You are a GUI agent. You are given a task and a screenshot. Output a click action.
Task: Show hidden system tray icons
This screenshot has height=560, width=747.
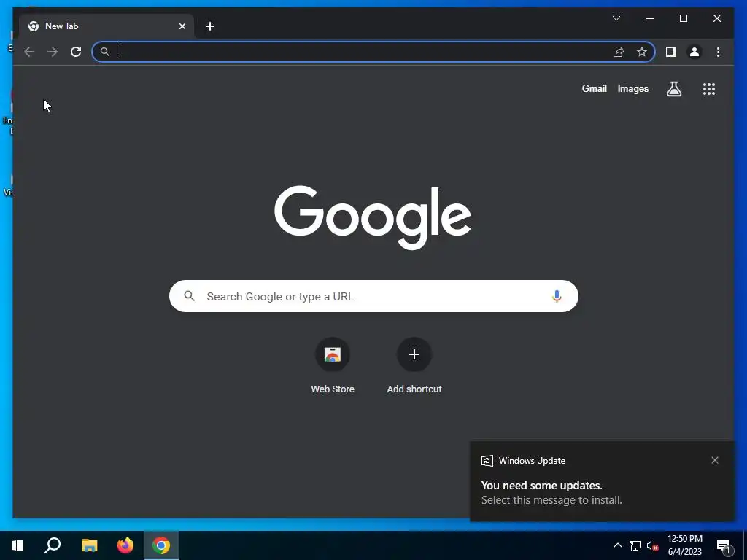point(617,545)
